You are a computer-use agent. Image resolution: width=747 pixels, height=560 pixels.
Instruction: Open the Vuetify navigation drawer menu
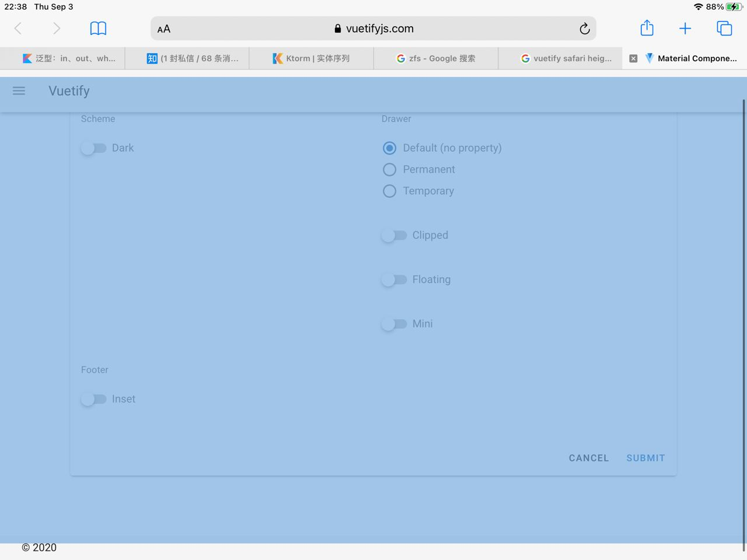[x=19, y=91]
